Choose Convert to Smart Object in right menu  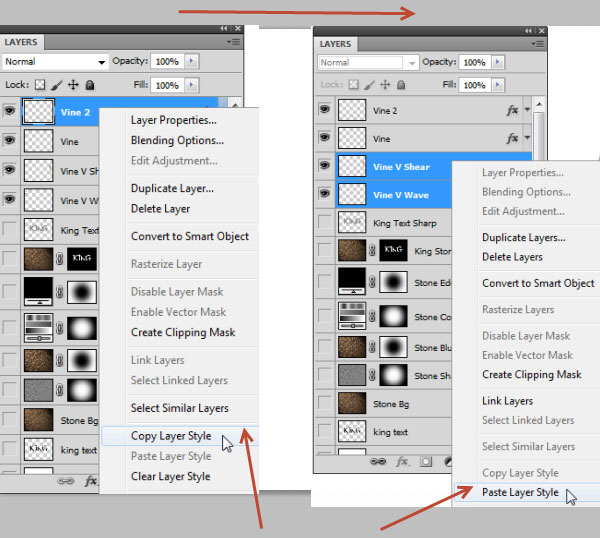(x=538, y=283)
